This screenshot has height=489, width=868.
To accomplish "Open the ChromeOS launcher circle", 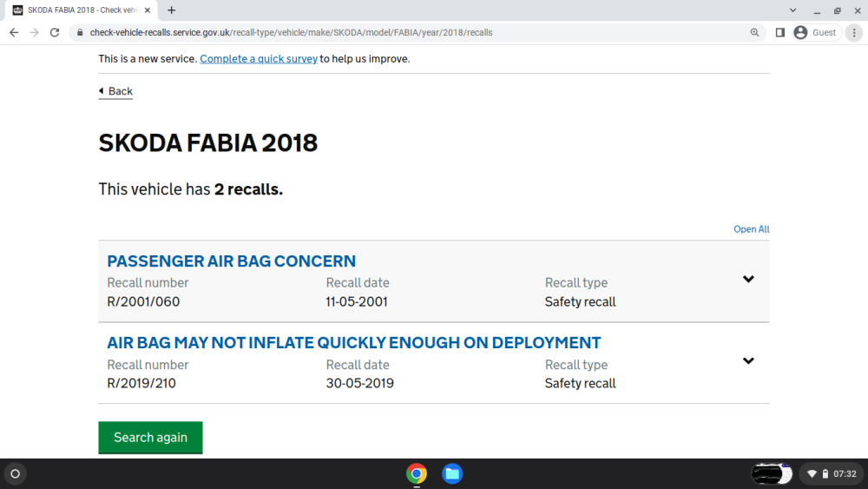I will point(16,474).
